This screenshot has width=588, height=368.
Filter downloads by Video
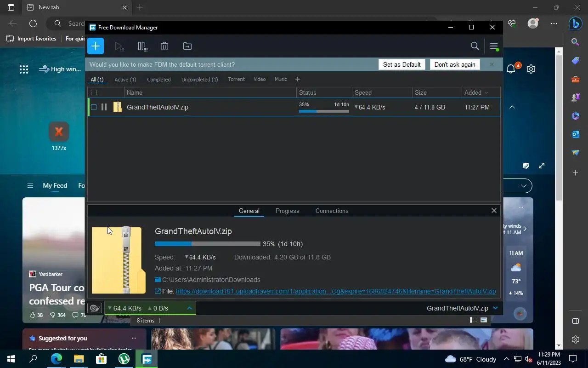pyautogui.click(x=260, y=79)
